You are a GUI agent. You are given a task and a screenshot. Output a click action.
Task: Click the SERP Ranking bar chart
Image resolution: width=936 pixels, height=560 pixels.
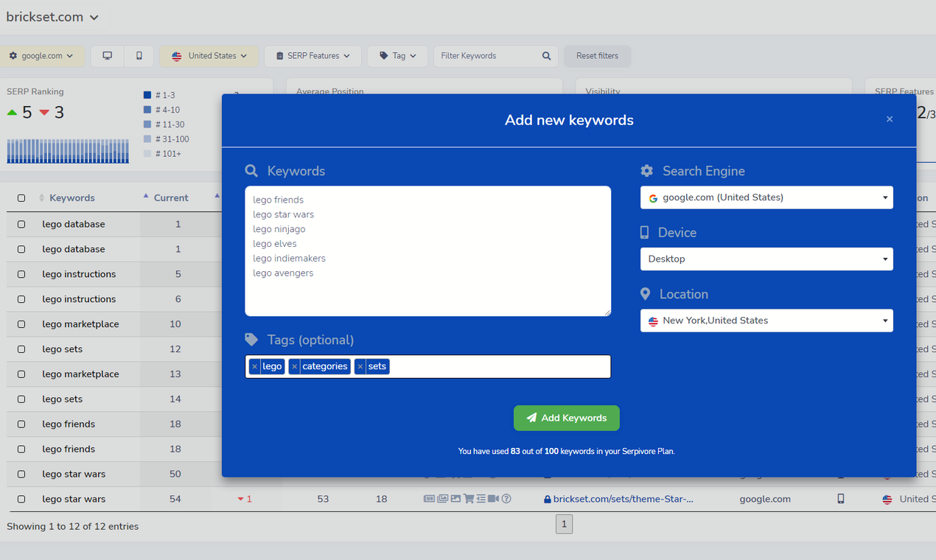[x=68, y=150]
